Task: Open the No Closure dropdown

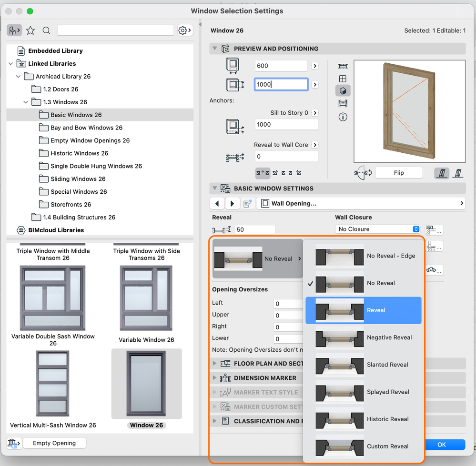Action: coord(378,229)
